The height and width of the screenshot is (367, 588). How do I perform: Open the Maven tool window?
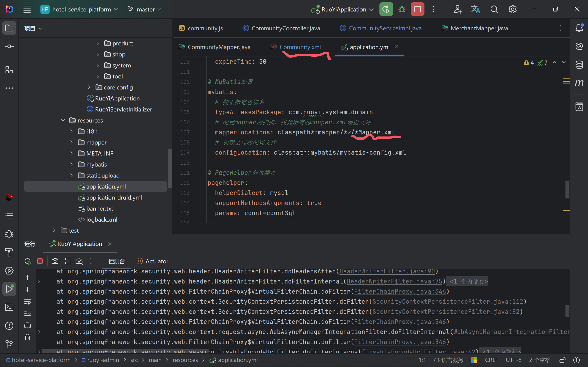pyautogui.click(x=579, y=83)
